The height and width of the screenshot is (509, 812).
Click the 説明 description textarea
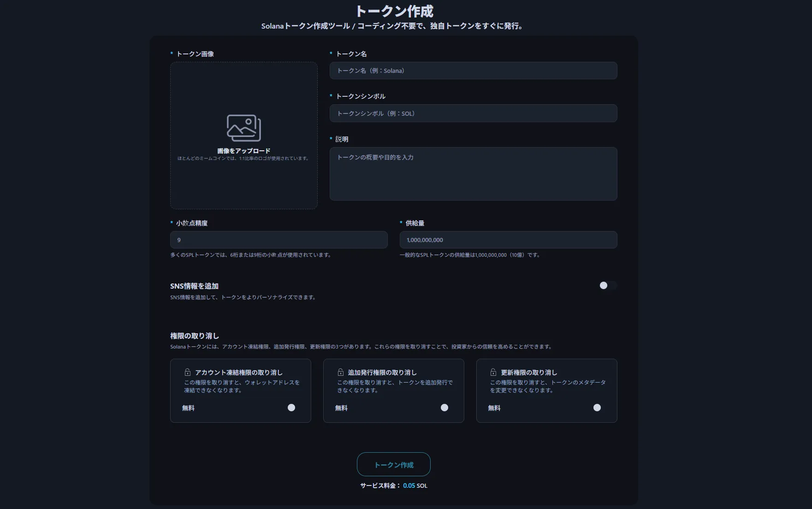click(x=473, y=174)
